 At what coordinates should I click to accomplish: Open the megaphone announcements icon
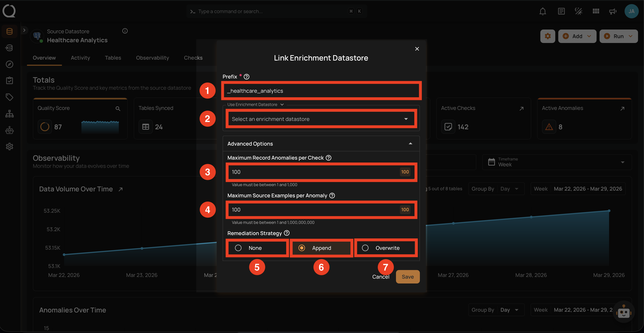tap(612, 11)
